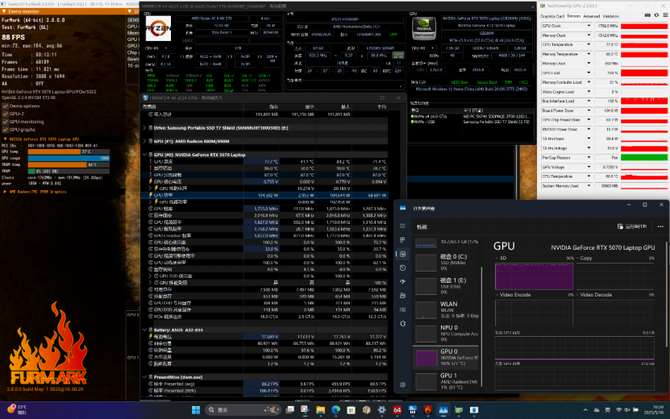
Task: Select the WLAN item in Task Manager
Action: pyautogui.click(x=448, y=305)
